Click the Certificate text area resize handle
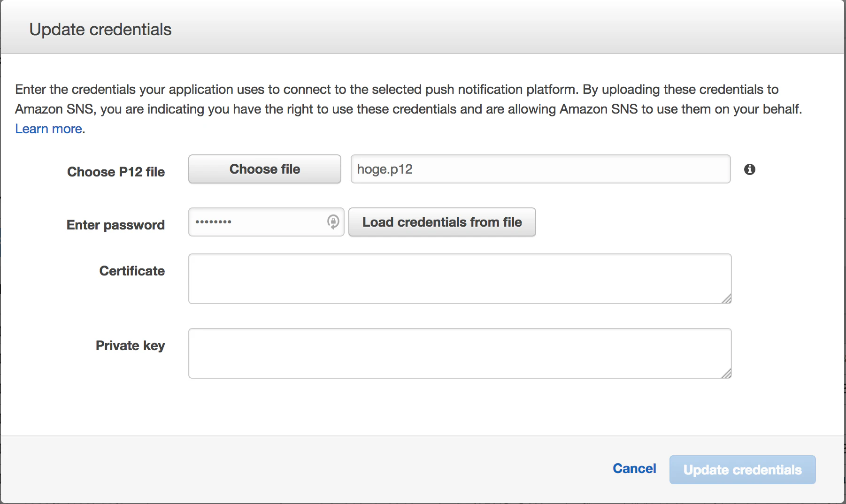This screenshot has width=846, height=504. 726,298
